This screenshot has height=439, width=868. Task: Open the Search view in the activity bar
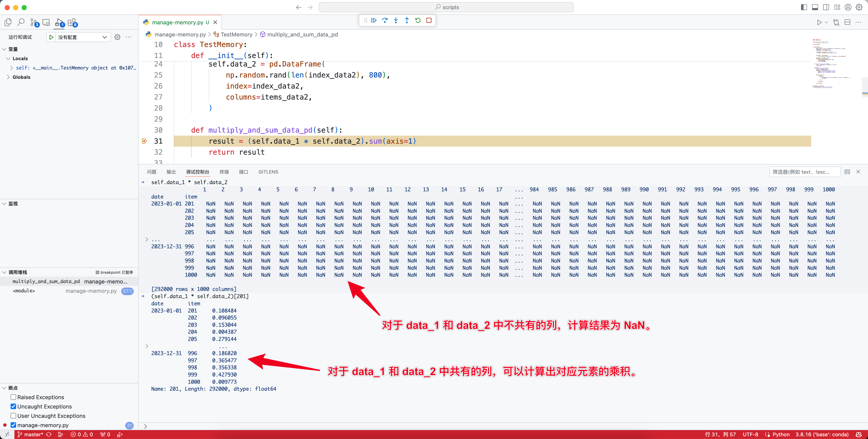pyautogui.click(x=21, y=23)
